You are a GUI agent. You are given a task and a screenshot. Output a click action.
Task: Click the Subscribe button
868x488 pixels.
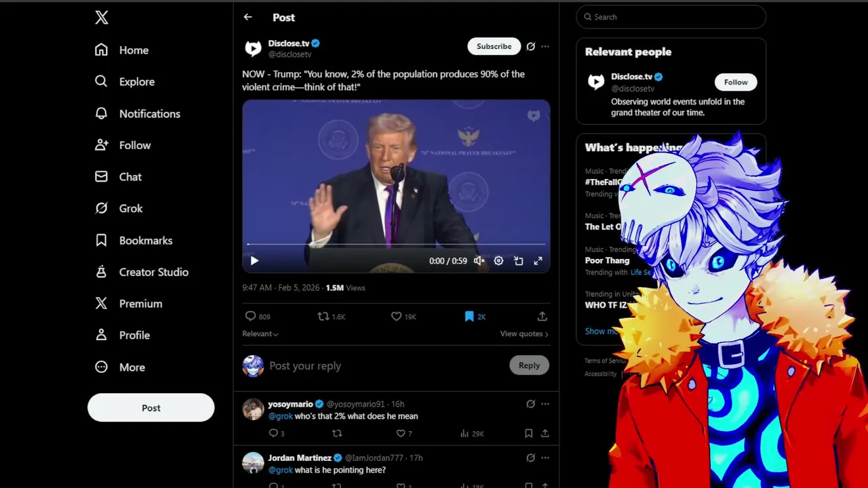[x=494, y=46]
